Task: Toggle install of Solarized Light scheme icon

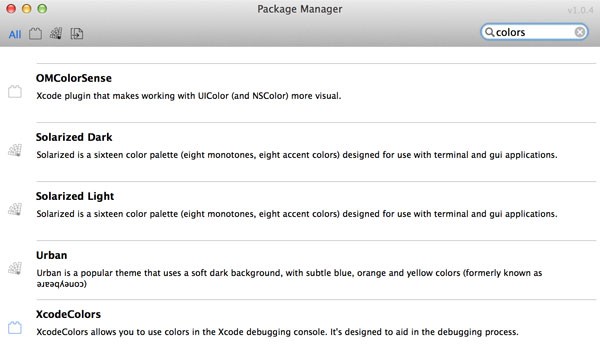Action: (15, 209)
